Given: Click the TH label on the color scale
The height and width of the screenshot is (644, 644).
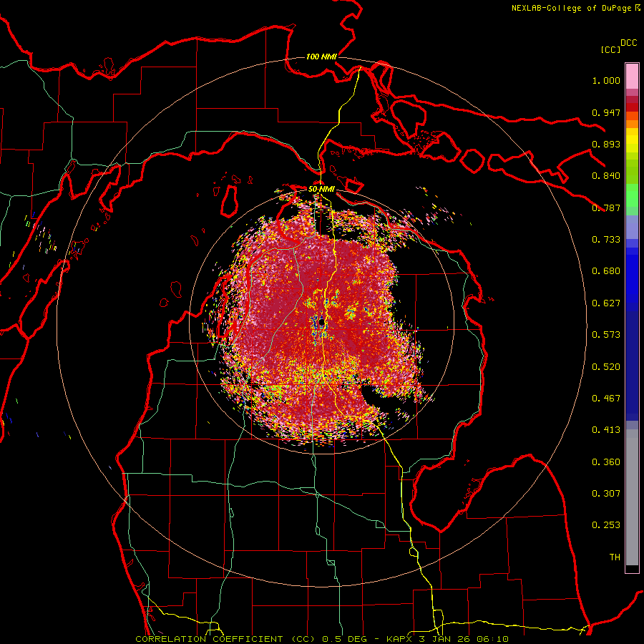Looking at the screenshot, I should [615, 557].
